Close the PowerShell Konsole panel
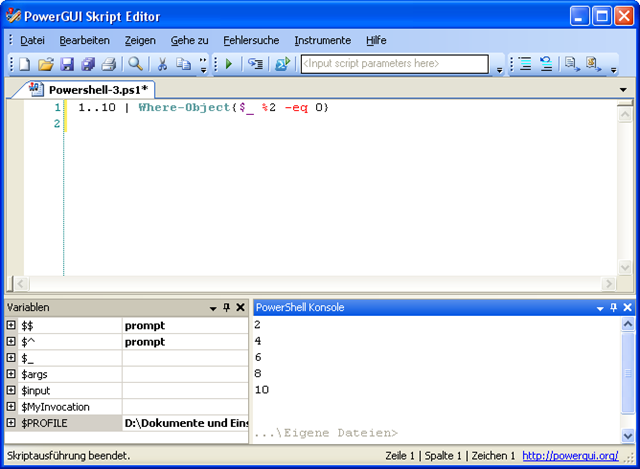This screenshot has width=640, height=469. click(627, 307)
